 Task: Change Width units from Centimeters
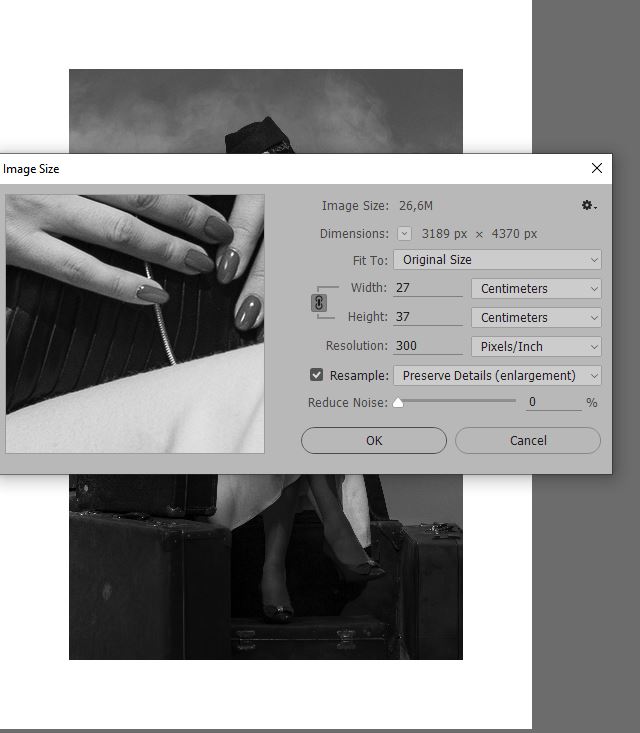536,288
